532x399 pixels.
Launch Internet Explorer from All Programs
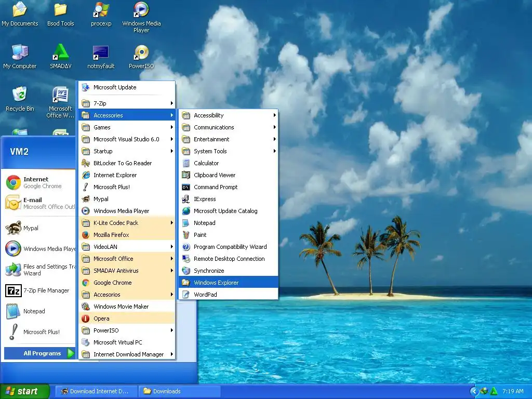(127, 175)
